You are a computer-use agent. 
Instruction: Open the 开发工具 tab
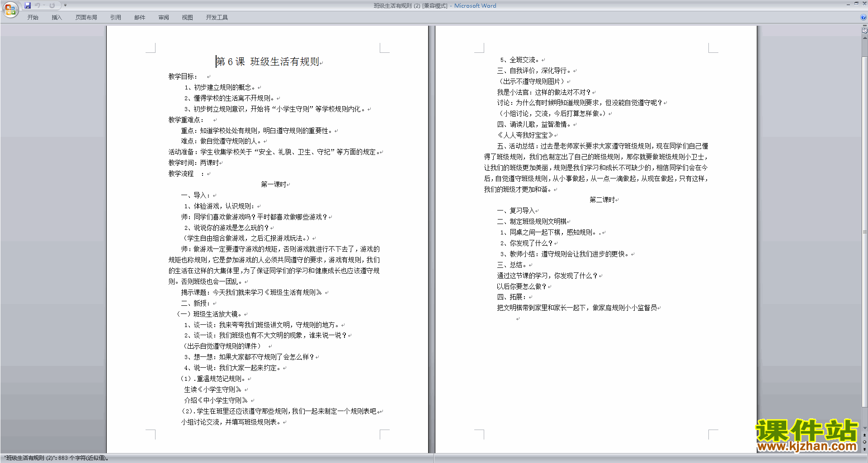pos(217,17)
